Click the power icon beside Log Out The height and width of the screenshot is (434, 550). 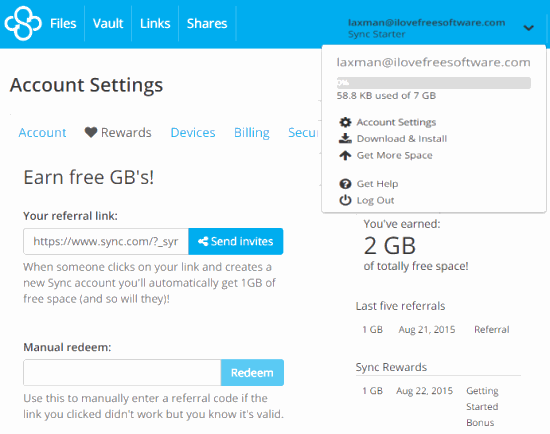click(x=345, y=200)
